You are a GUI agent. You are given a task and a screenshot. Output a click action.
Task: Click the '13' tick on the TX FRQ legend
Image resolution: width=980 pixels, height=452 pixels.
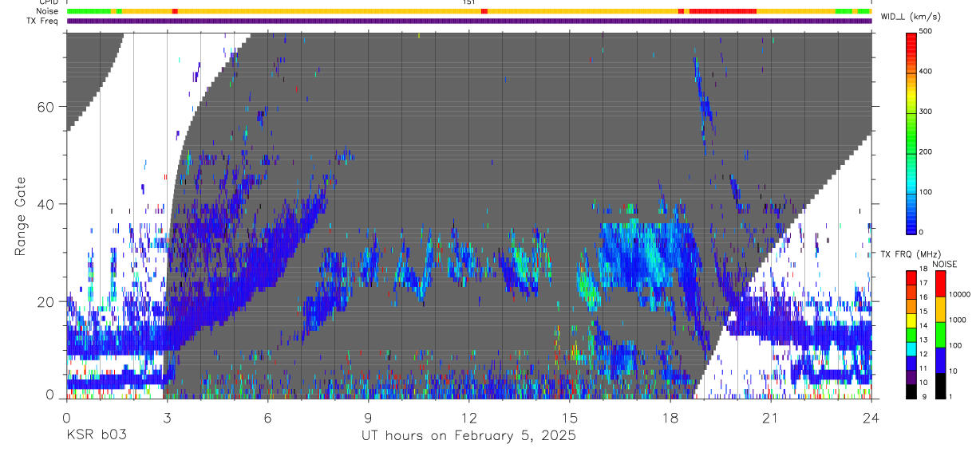click(925, 340)
